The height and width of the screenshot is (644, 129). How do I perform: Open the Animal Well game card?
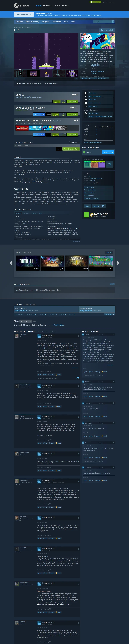click(x=28, y=263)
